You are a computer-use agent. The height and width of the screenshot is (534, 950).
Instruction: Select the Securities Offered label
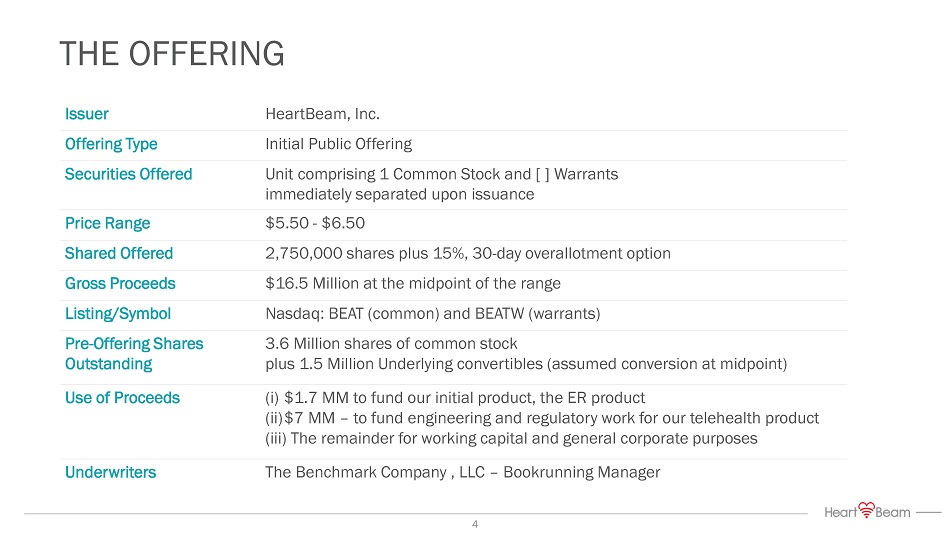[128, 174]
